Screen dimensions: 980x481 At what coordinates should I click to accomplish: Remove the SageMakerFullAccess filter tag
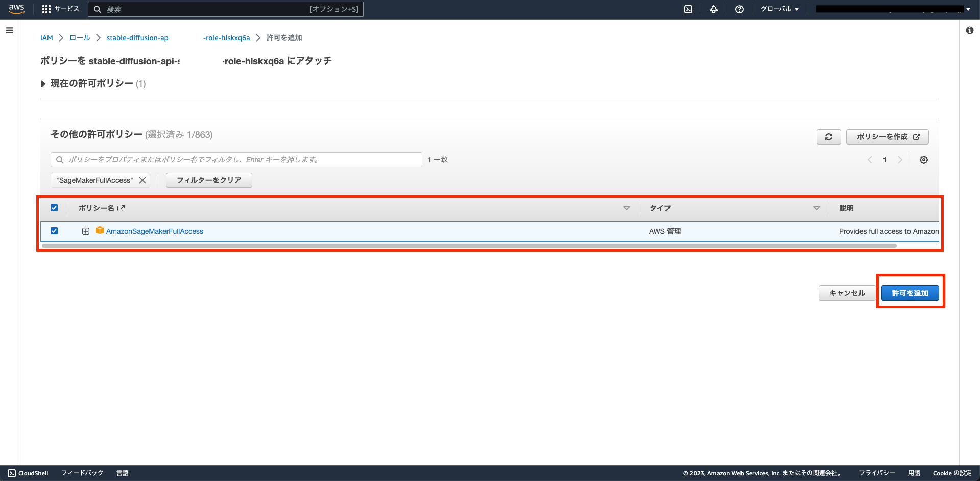[142, 180]
